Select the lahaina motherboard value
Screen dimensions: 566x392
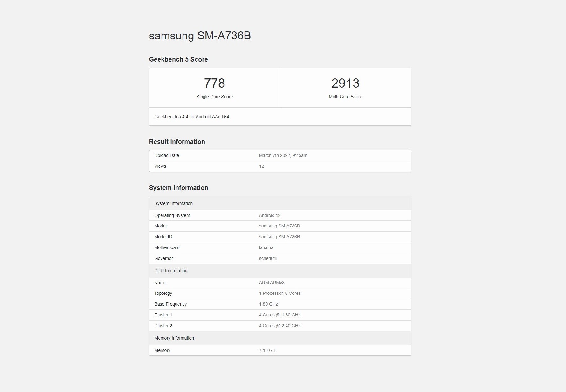coord(266,247)
